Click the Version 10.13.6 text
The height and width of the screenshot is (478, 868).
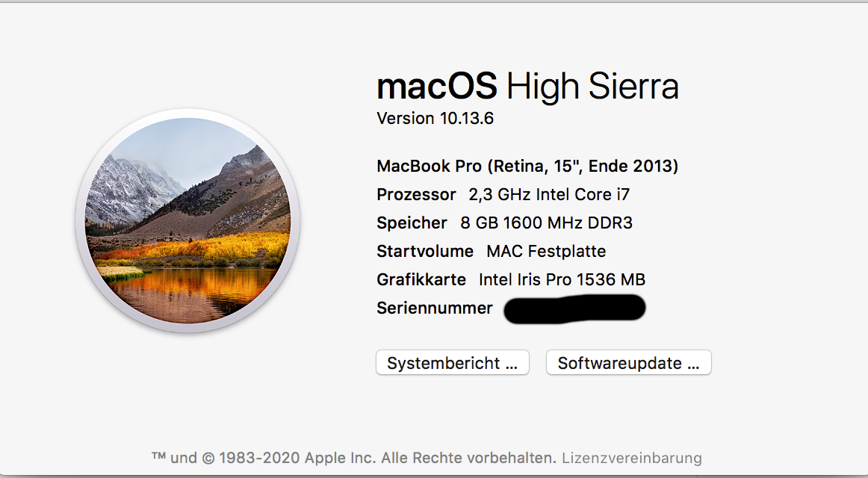point(435,118)
